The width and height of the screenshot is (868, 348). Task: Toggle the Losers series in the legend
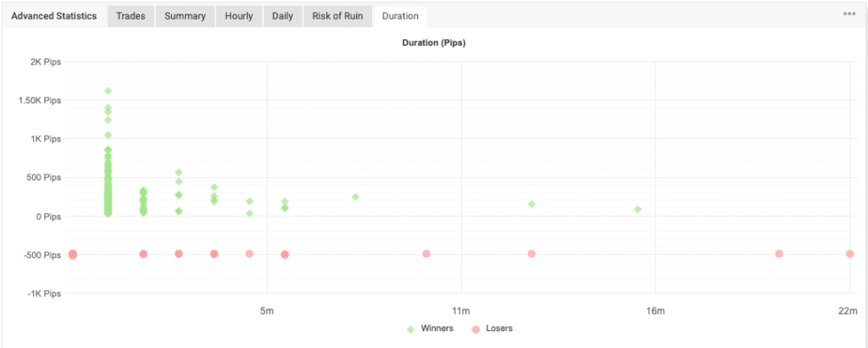tap(492, 329)
